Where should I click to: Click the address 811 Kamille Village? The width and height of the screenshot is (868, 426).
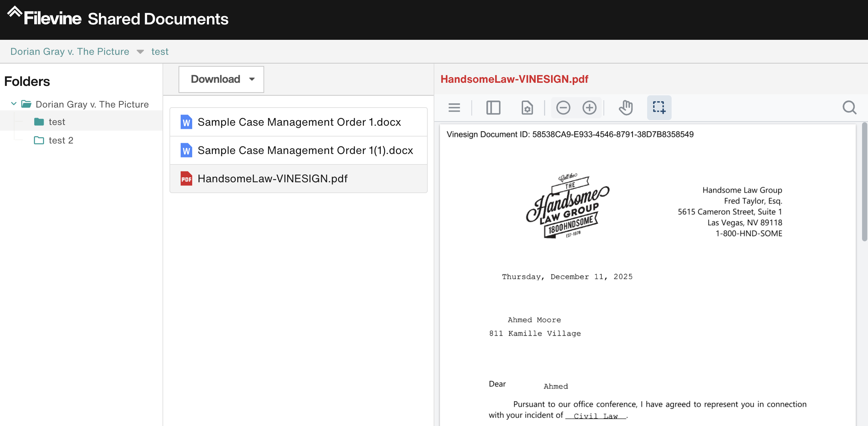(x=535, y=333)
